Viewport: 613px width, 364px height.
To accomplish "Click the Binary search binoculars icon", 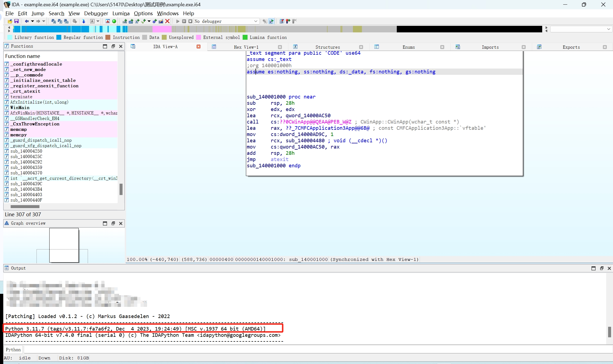I will (66, 21).
